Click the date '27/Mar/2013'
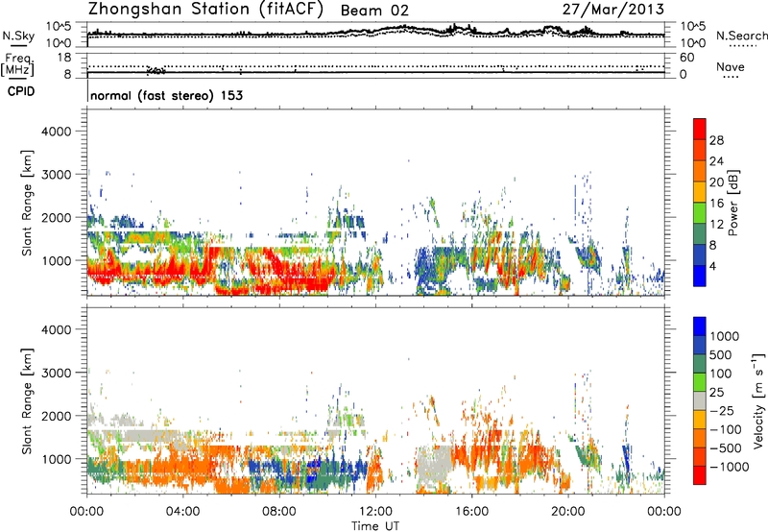This screenshot has height=532, width=768. [x=613, y=10]
